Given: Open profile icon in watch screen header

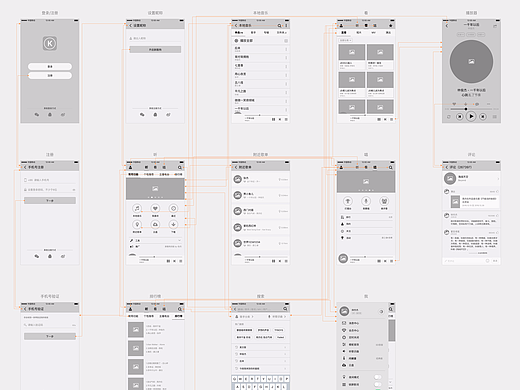Looking at the screenshot, I should point(341,25).
